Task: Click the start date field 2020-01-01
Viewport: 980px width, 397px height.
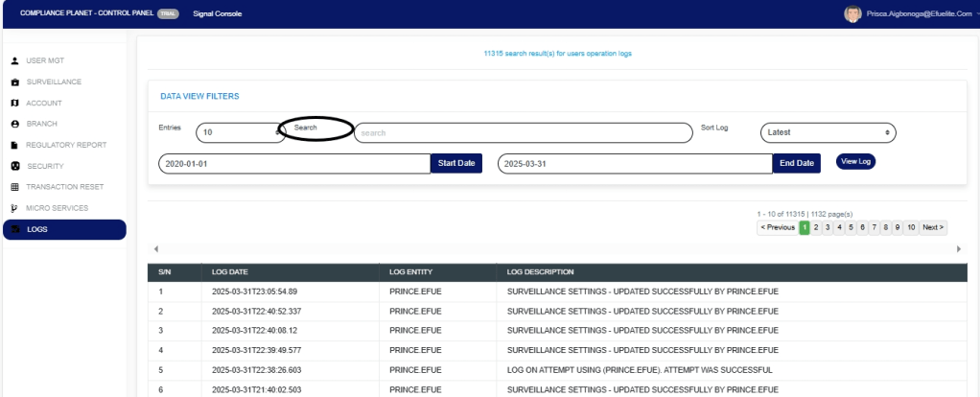Action: coord(293,164)
